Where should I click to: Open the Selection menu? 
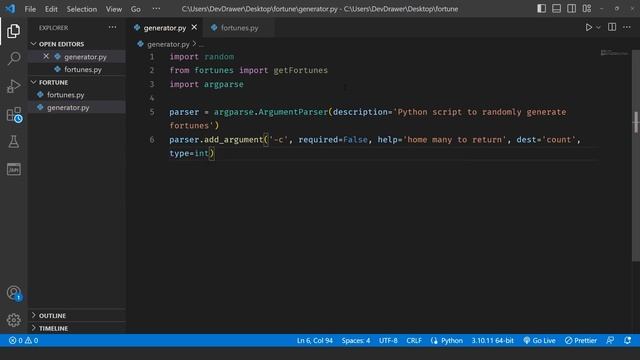(82, 9)
